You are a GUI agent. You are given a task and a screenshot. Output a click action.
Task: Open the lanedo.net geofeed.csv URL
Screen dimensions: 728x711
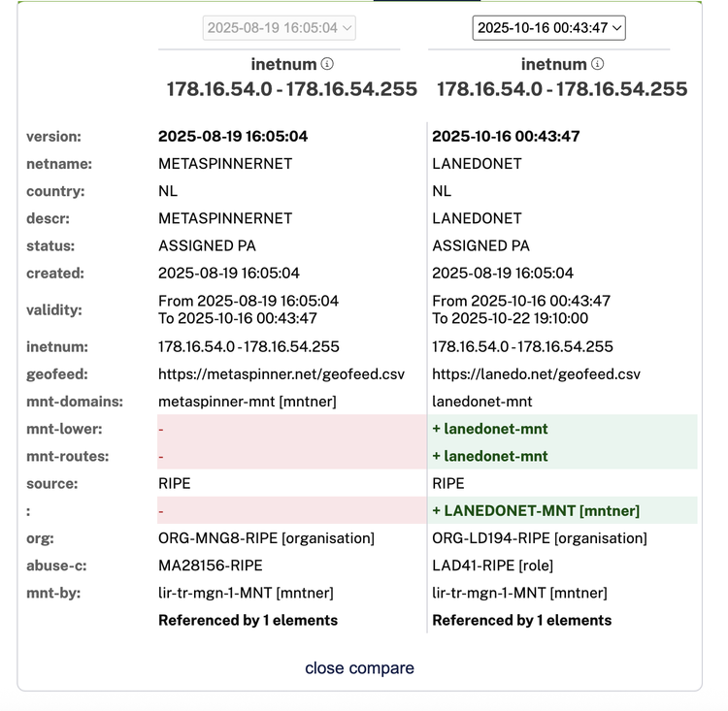point(536,374)
